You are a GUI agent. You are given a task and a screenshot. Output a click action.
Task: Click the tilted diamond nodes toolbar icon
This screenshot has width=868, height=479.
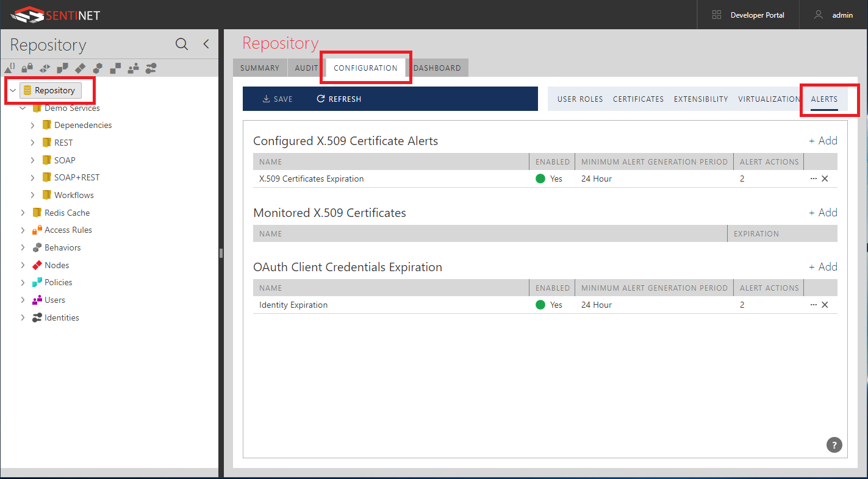[80, 68]
